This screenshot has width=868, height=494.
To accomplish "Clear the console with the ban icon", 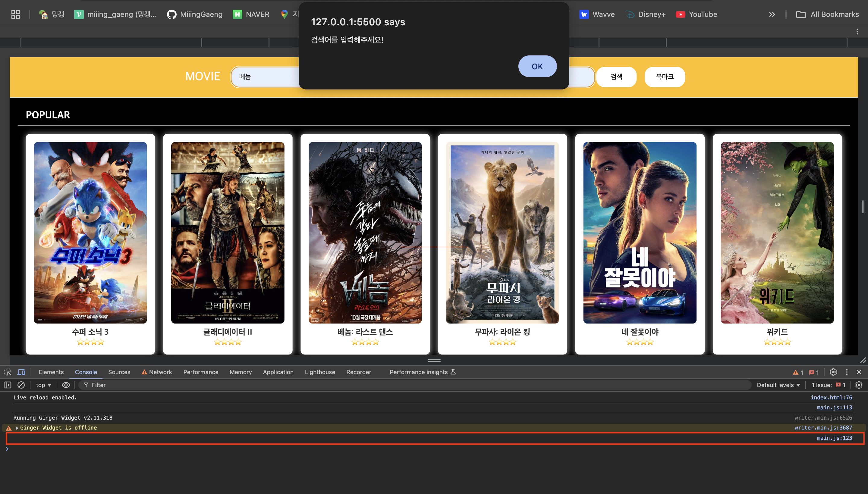I will click(21, 385).
